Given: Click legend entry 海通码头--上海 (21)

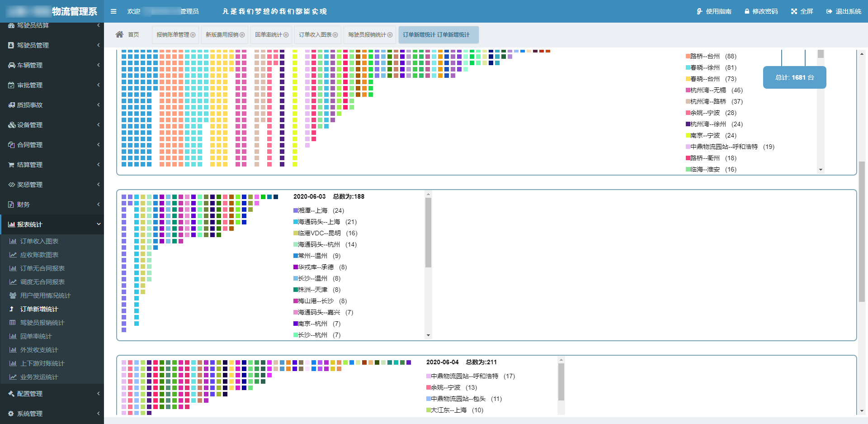Looking at the screenshot, I should 325,222.
